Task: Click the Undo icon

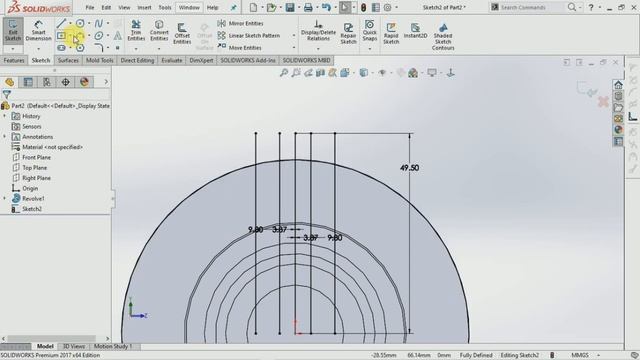Action: 326,7
